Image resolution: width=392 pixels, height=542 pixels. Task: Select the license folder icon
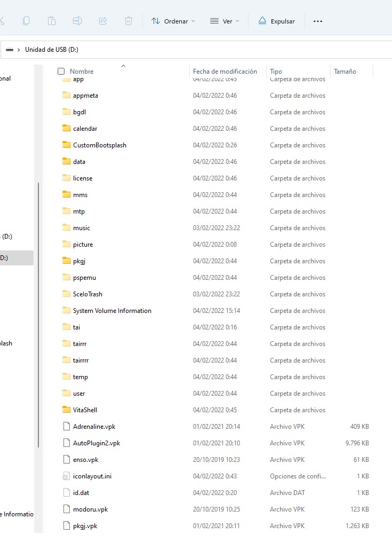(66, 178)
